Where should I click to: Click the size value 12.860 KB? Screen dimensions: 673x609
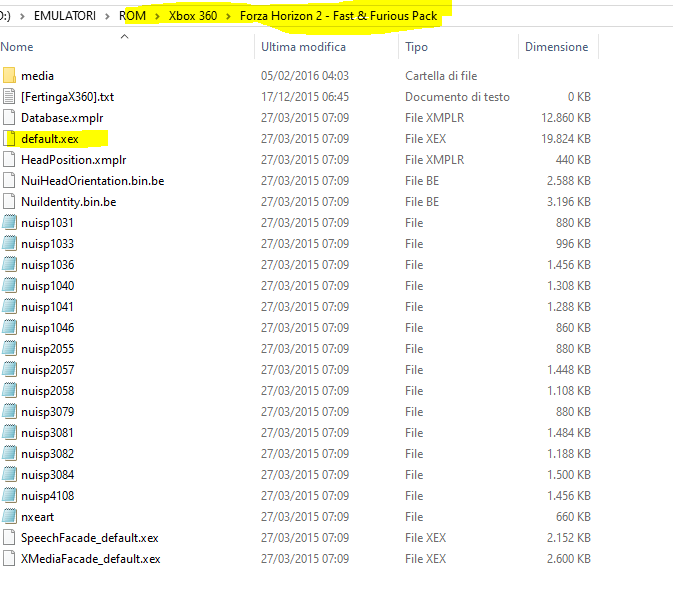point(566,118)
